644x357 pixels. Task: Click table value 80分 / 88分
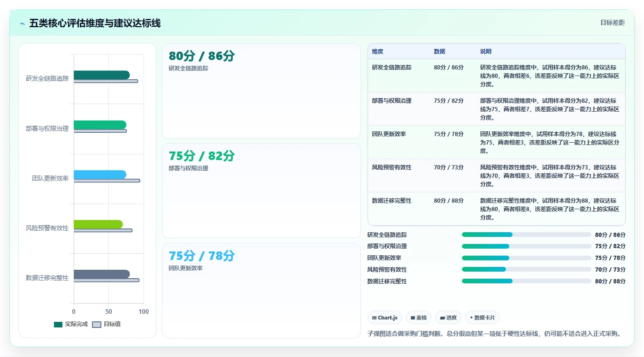pyautogui.click(x=449, y=201)
